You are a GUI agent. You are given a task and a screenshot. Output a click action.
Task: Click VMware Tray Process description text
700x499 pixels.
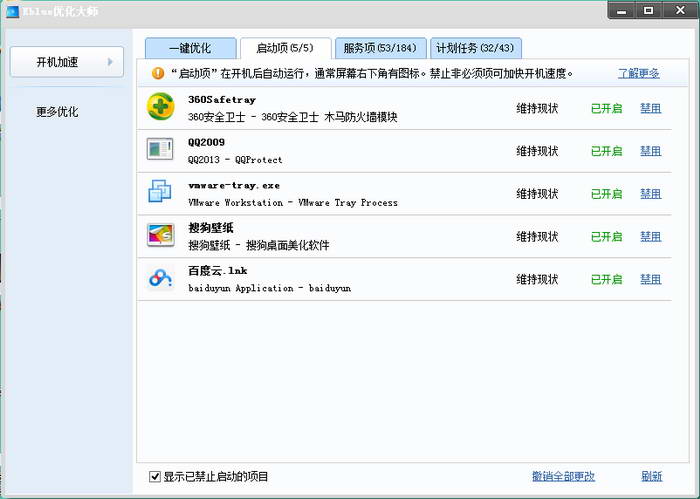click(348, 203)
